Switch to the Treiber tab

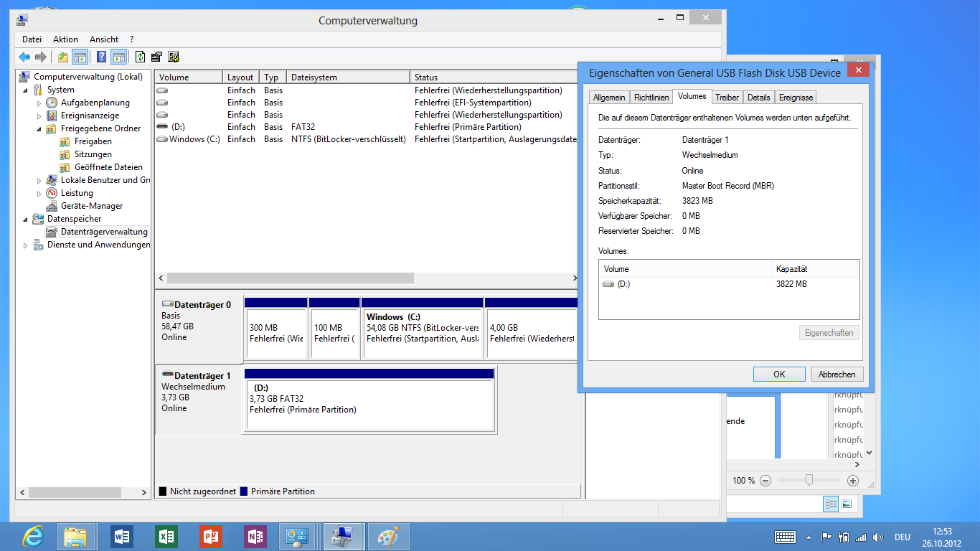(727, 97)
